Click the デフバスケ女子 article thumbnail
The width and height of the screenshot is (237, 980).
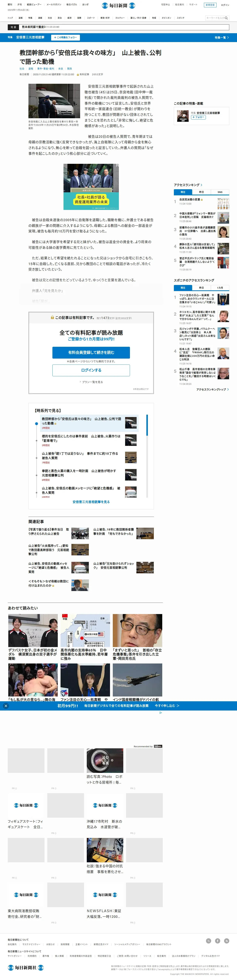[33, 630]
